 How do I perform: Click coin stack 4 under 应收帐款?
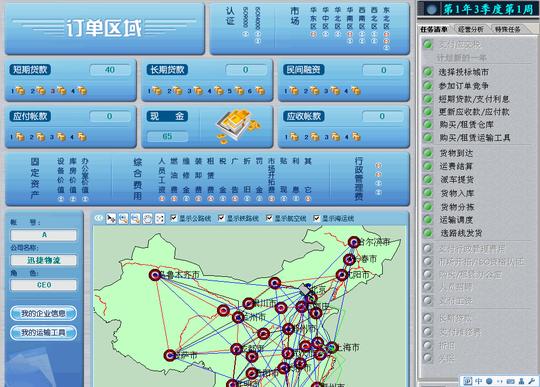point(356,137)
